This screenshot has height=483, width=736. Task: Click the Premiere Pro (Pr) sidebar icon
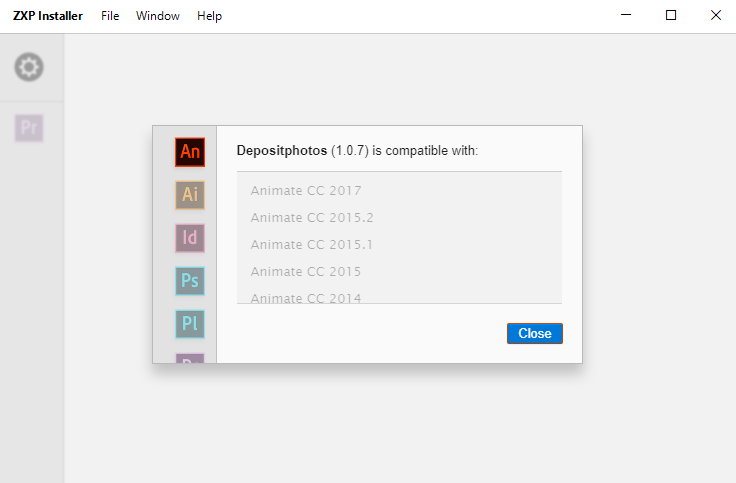pyautogui.click(x=29, y=128)
